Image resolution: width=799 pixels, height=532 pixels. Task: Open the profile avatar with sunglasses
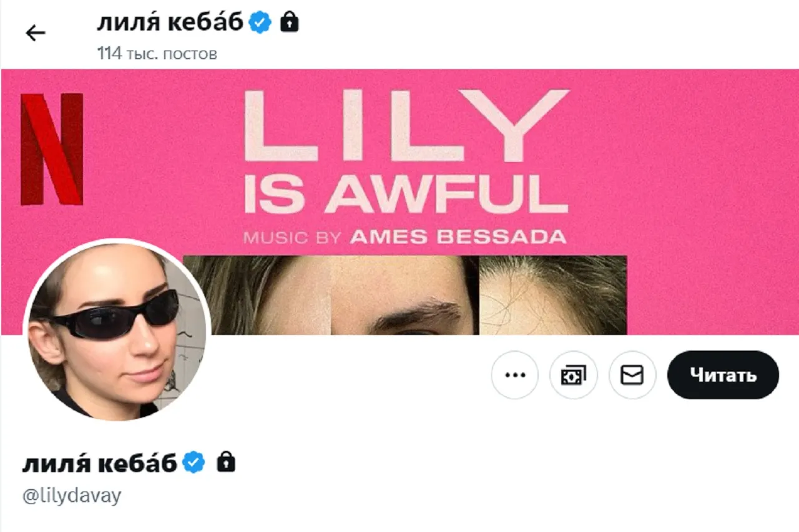coord(117,330)
